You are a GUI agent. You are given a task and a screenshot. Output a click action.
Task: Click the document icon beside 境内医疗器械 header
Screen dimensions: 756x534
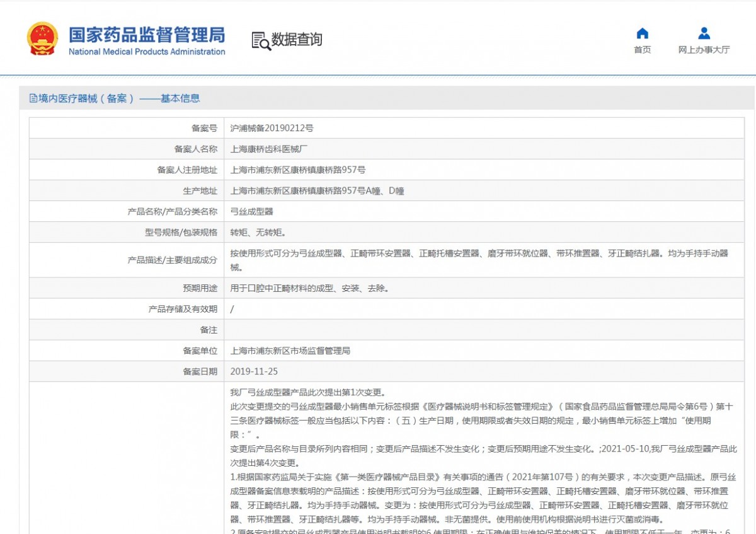(x=33, y=98)
